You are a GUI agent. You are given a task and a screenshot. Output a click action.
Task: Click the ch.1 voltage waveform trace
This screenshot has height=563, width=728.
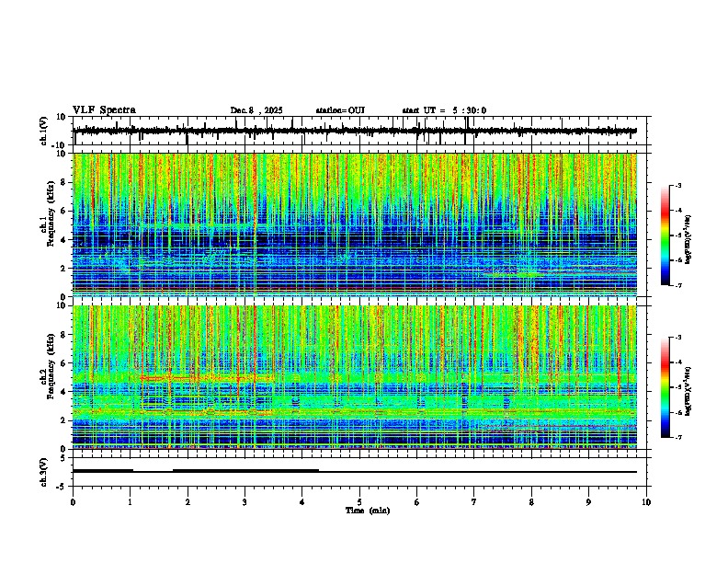click(x=355, y=131)
